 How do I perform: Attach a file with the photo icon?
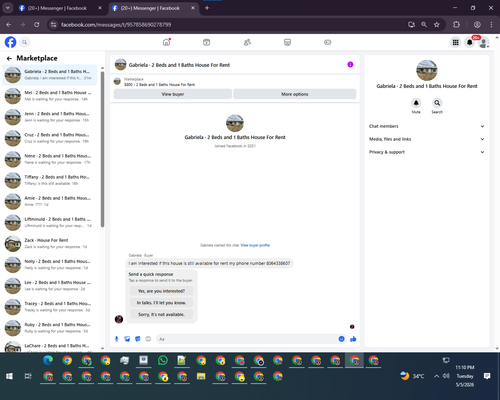point(127,339)
